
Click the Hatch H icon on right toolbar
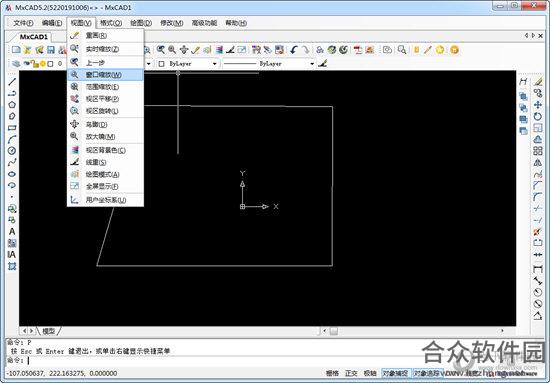pos(523,82)
